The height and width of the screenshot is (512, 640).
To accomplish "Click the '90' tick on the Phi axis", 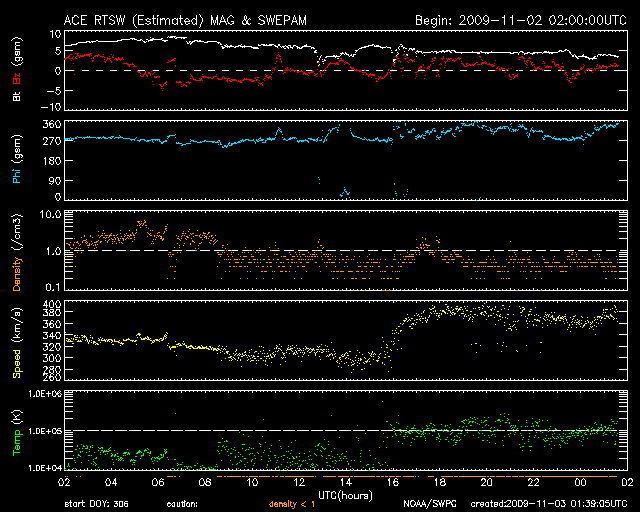I will click(55, 180).
